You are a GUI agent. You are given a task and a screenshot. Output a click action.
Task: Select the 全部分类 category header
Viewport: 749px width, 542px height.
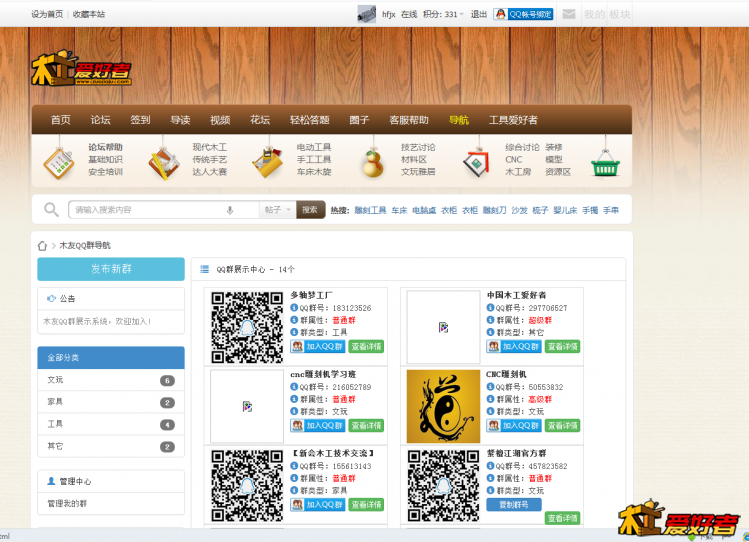coord(111,358)
